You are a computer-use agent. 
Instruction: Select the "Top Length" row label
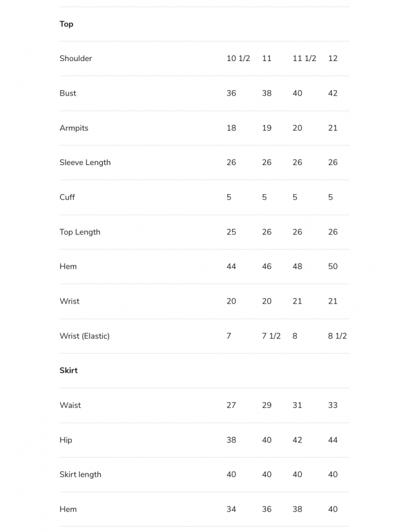[x=80, y=232]
